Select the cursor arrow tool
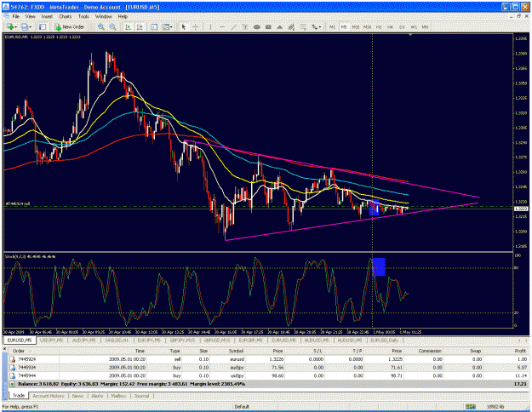The height and width of the screenshot is (412, 532). [184, 26]
